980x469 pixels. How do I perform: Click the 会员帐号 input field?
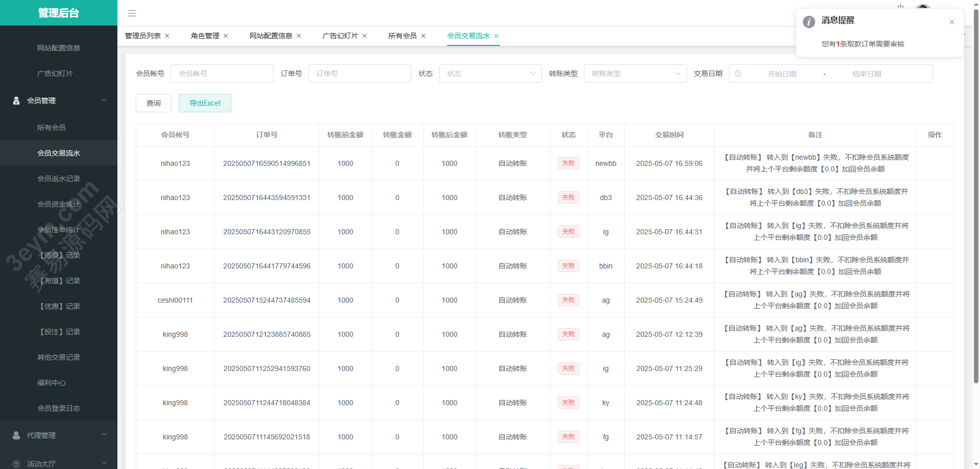click(222, 73)
